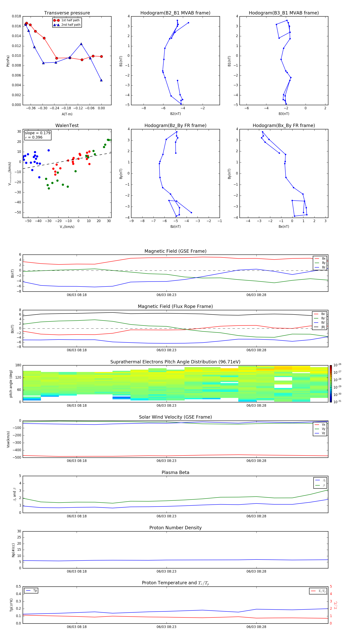
Task: Click the 'slope = 0.179' annotation
Action: (x=38, y=133)
